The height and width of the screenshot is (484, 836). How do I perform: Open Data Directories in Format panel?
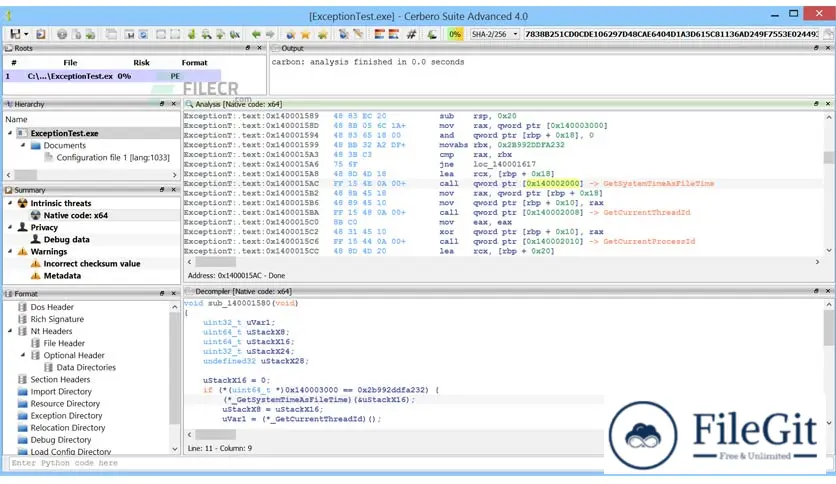86,367
